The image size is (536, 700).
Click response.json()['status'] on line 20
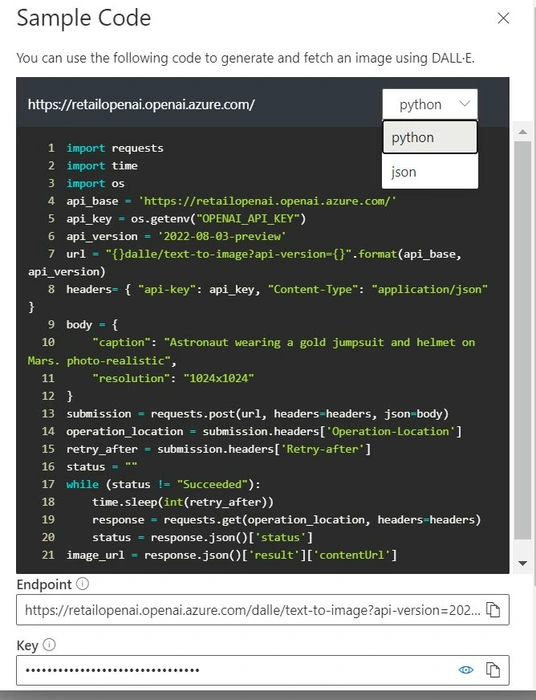pyautogui.click(x=232, y=537)
